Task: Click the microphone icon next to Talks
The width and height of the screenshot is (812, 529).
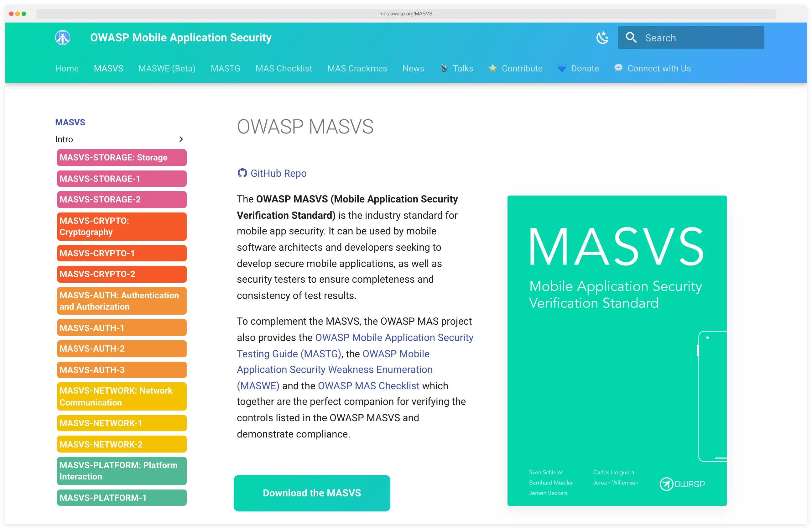Action: [x=444, y=68]
